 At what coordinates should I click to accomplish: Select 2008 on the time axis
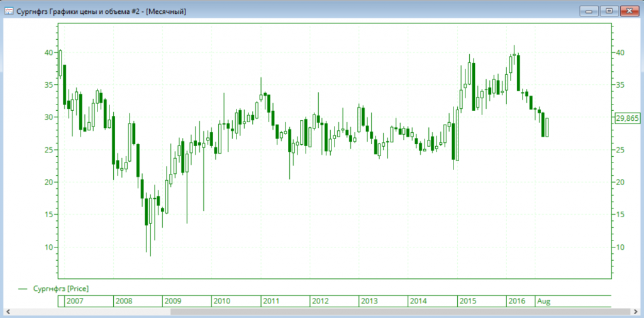click(123, 301)
